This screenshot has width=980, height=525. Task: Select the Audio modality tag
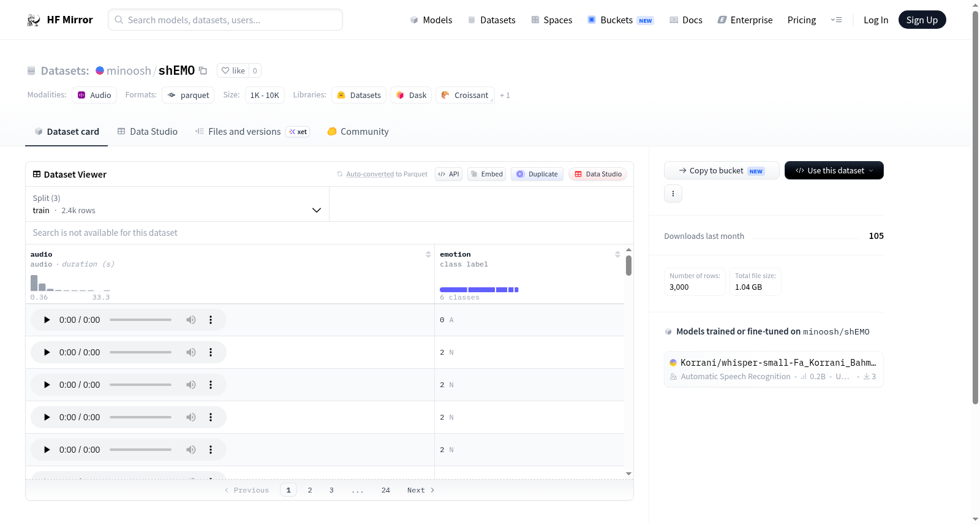click(94, 95)
